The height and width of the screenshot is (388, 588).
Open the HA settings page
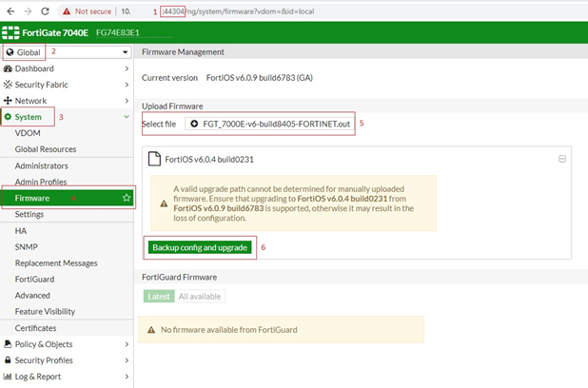coord(21,230)
